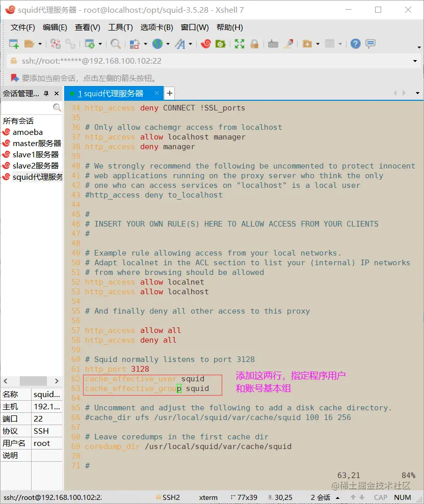Expand the Properties dropdown arrow
Screen dimensions: 424x504
pyautogui.click(x=100, y=44)
